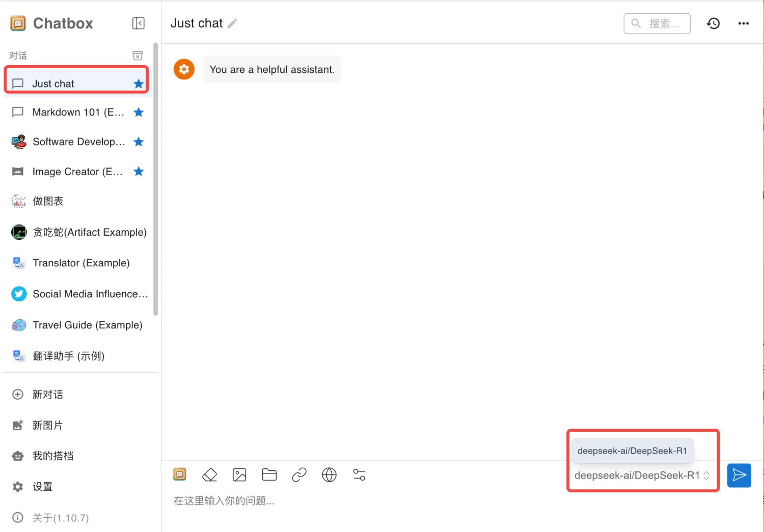Open the 做图表 conversation

77,201
